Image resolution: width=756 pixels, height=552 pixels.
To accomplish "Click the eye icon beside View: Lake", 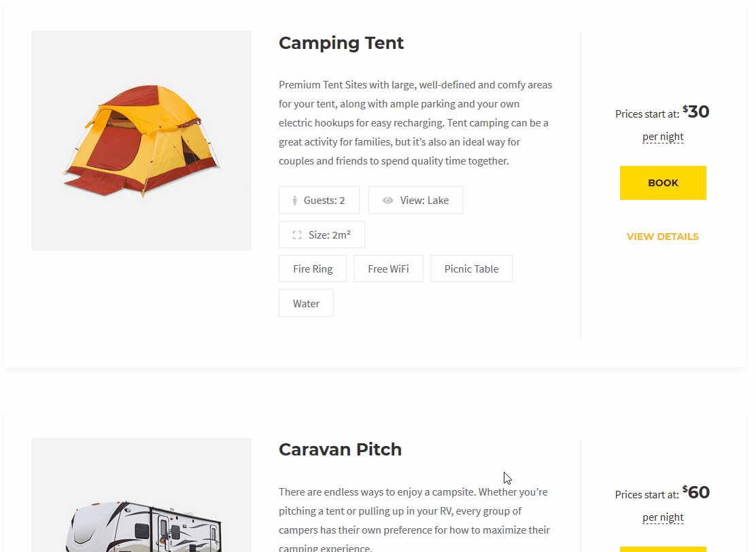I will coord(388,201).
